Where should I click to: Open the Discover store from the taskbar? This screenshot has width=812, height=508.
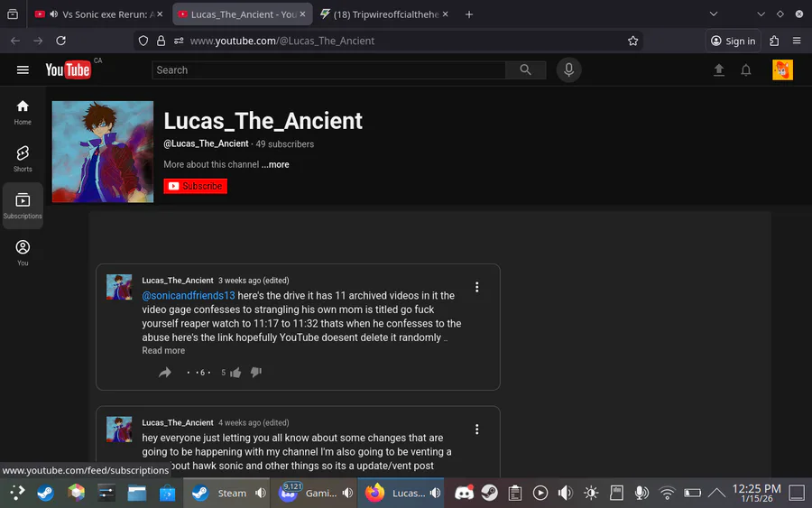(x=167, y=493)
